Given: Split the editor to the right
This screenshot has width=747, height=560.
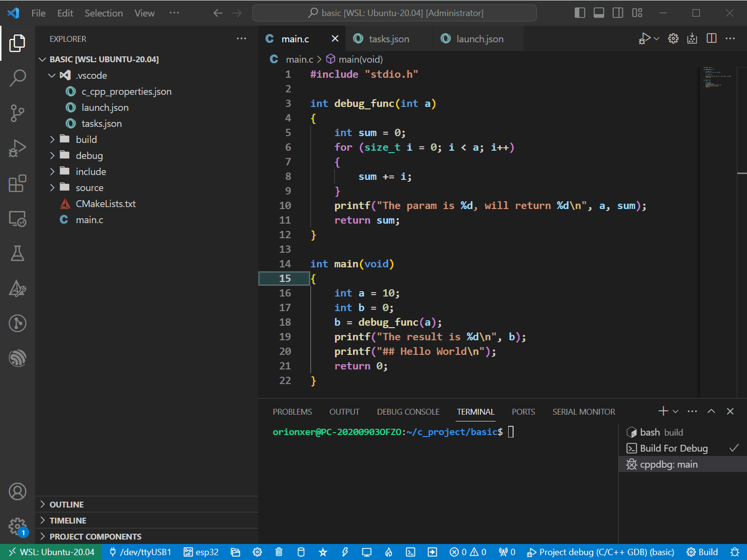Looking at the screenshot, I should point(711,38).
